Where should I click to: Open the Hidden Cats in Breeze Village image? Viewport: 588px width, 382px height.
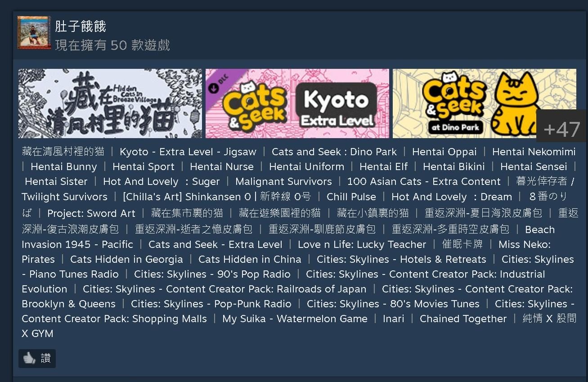tap(110, 103)
